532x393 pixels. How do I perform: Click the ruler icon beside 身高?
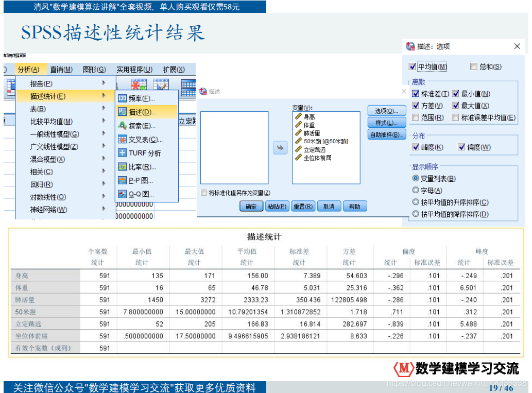(298, 116)
